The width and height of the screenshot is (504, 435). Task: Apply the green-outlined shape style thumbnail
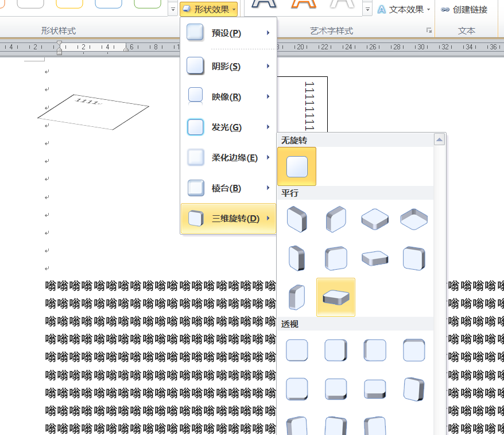click(x=148, y=5)
